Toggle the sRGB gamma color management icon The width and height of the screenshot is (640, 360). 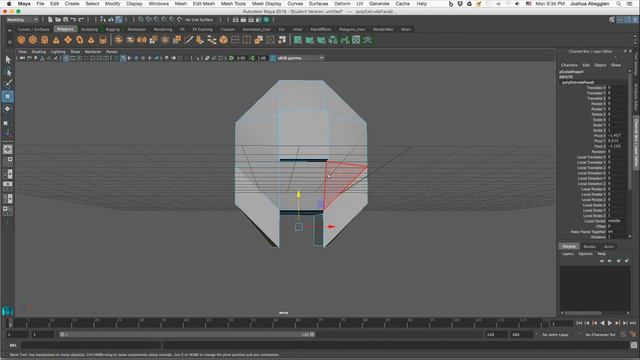[x=273, y=58]
